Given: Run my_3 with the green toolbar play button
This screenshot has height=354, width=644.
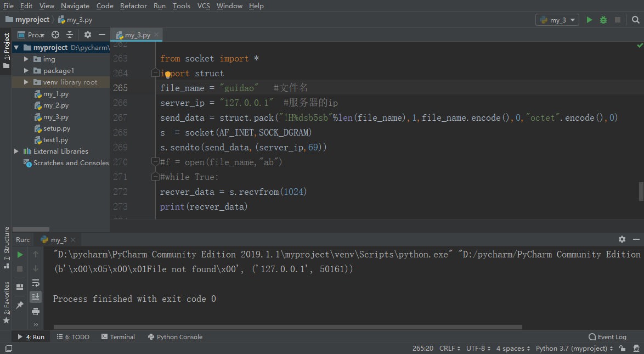Looking at the screenshot, I should 589,20.
